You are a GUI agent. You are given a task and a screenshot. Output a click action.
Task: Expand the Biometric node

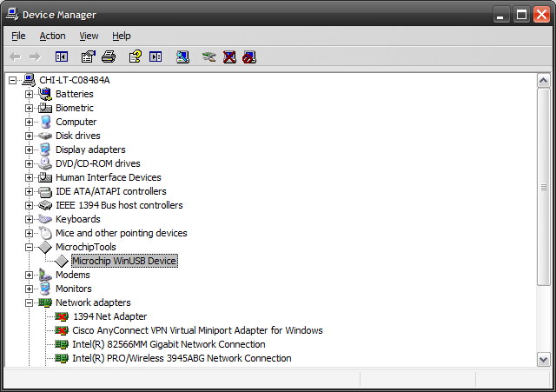point(29,108)
